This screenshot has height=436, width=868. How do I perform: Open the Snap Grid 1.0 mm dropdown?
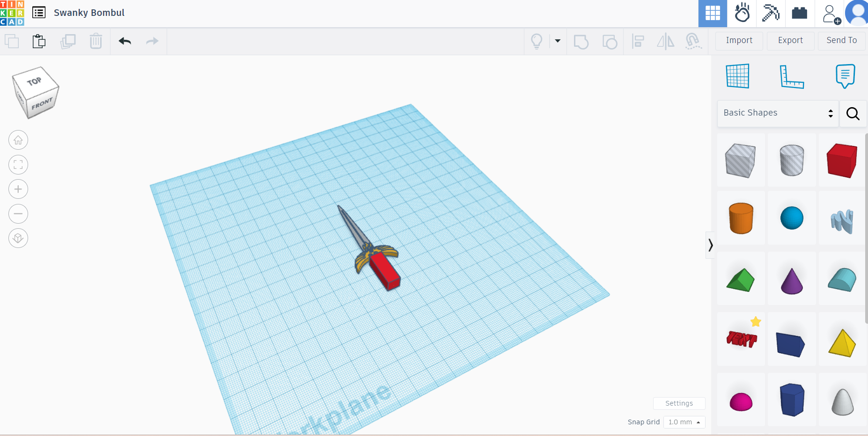click(x=684, y=422)
